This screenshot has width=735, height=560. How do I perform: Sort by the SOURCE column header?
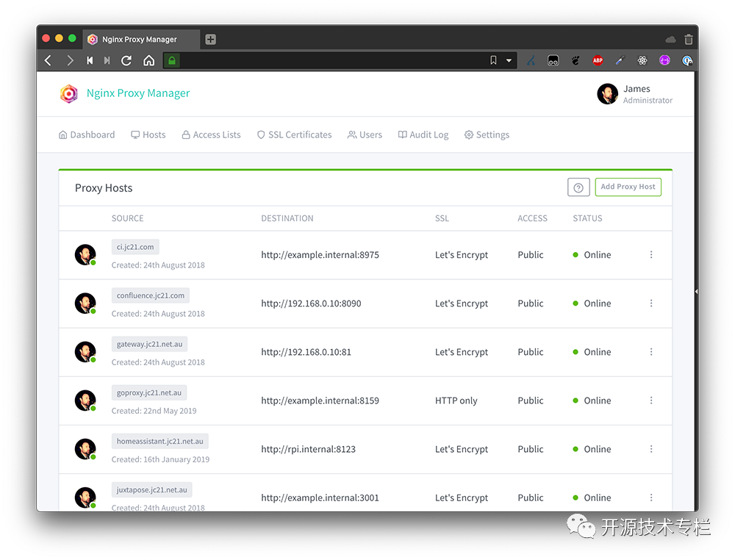127,218
